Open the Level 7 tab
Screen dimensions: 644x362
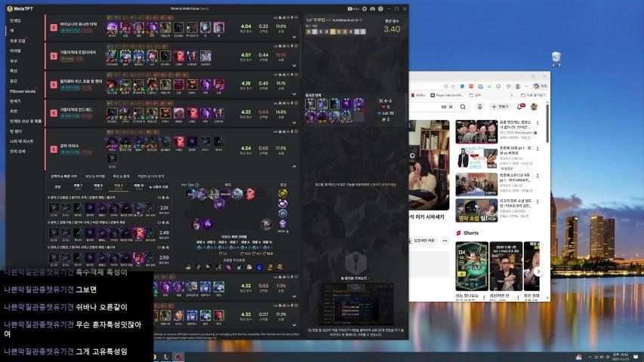(x=78, y=185)
